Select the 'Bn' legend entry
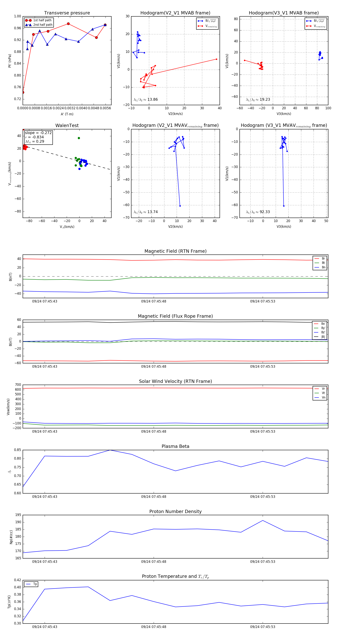 tap(320, 267)
